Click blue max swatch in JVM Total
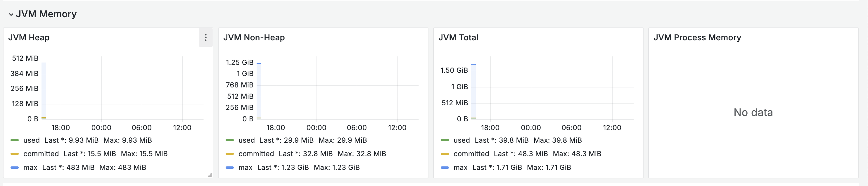868x186 pixels. pos(445,168)
